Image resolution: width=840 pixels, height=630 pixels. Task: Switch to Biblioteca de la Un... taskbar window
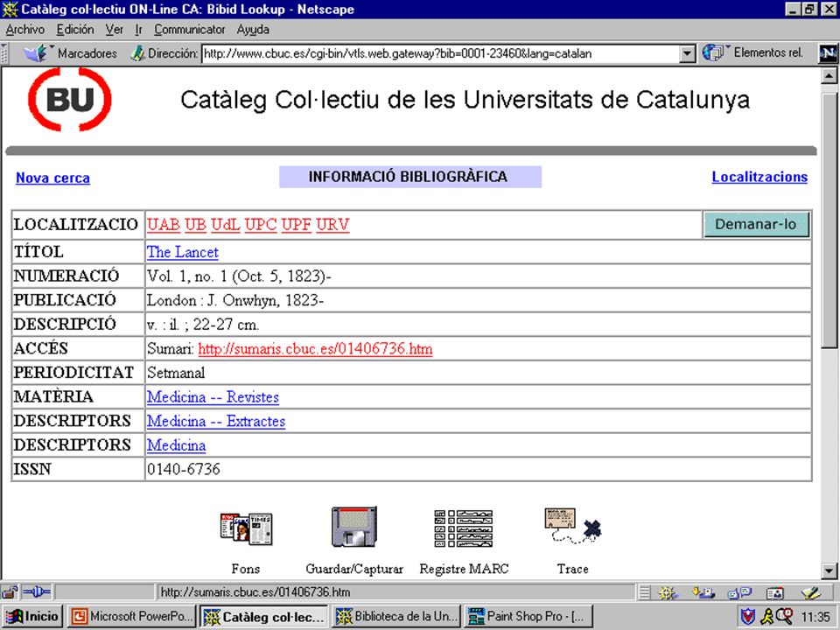click(396, 616)
